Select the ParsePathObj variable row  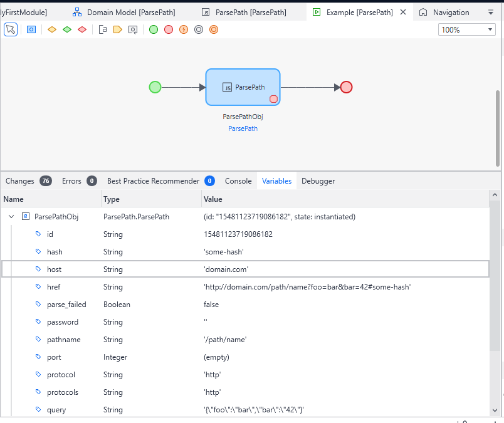(245, 217)
